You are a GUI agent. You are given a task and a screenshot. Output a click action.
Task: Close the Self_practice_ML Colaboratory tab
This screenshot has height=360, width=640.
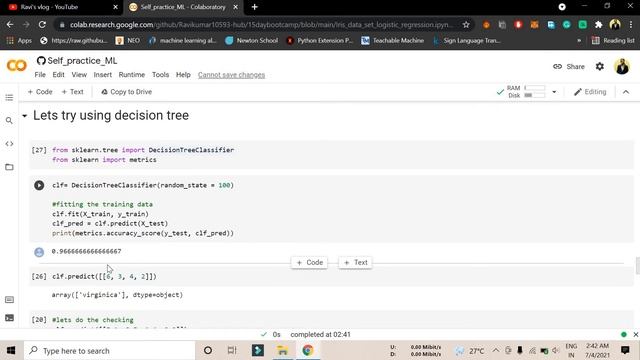[236, 7]
